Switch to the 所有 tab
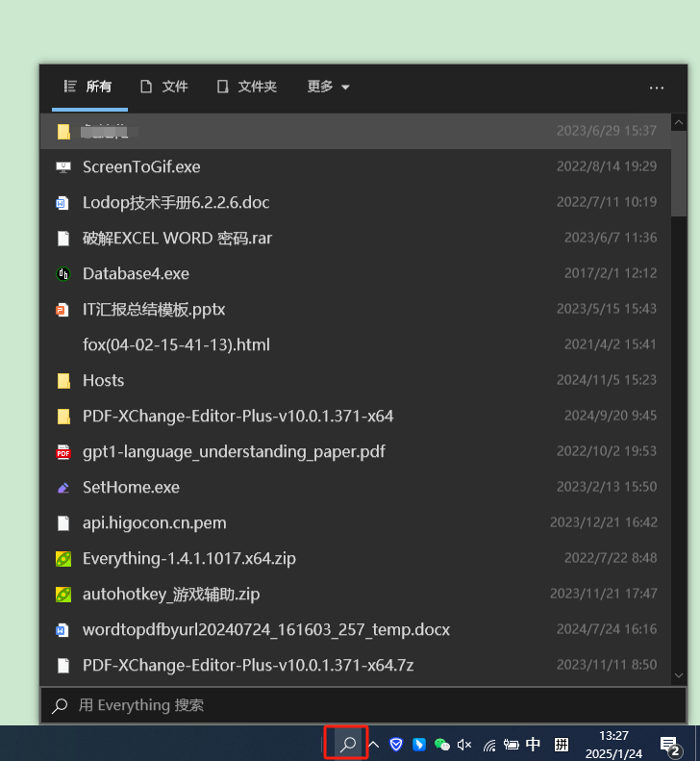Image resolution: width=700 pixels, height=761 pixels. (x=89, y=87)
